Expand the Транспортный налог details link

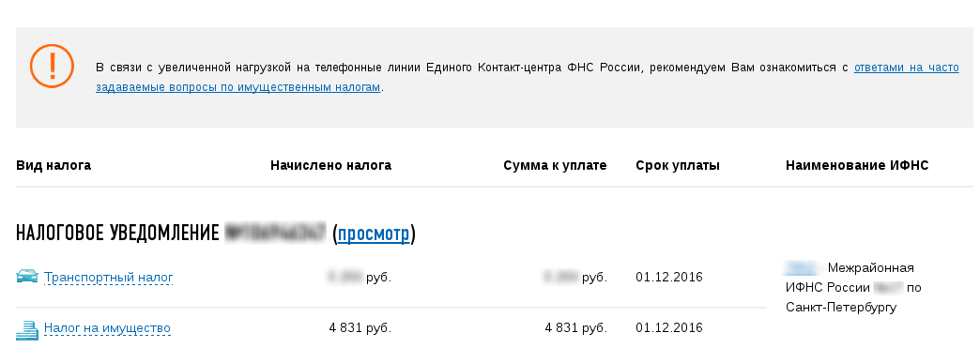click(108, 278)
